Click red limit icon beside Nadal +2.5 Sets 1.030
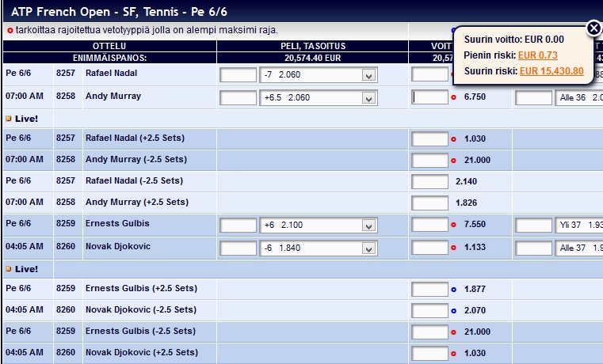603x364 pixels. (x=453, y=139)
